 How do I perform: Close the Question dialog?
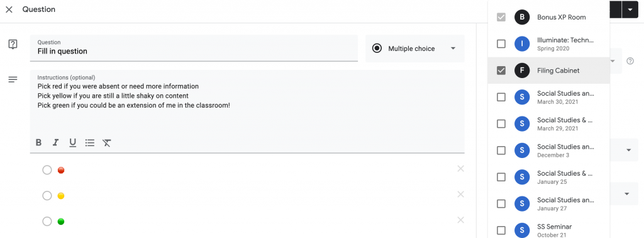click(x=9, y=9)
